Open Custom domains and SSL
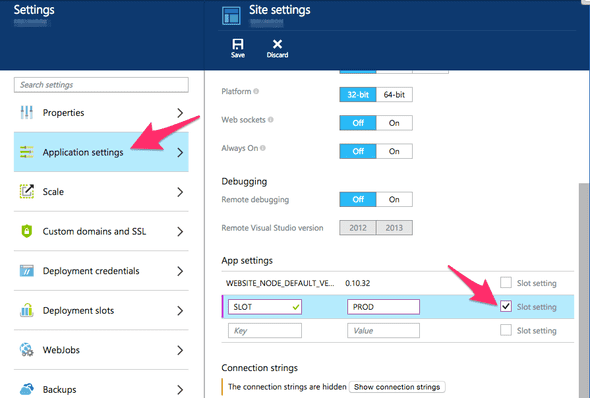590x398 pixels. 101,231
